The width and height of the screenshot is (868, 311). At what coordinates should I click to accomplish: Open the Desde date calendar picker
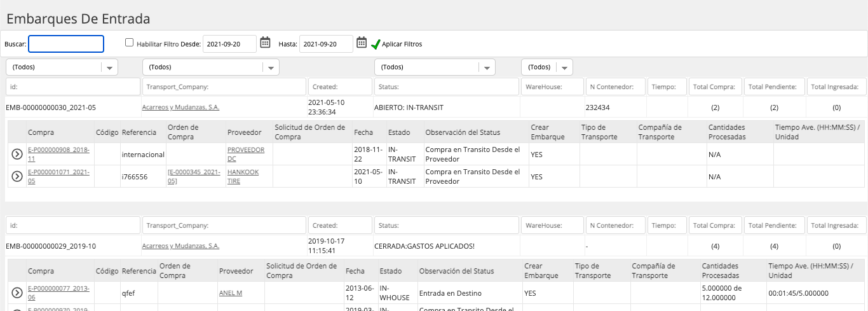coord(266,43)
